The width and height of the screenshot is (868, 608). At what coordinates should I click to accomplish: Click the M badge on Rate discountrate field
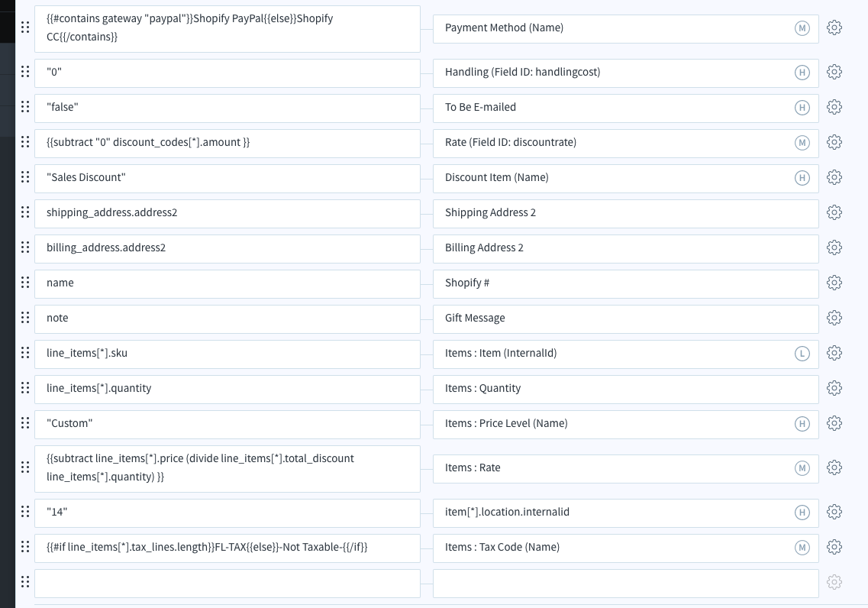click(802, 143)
